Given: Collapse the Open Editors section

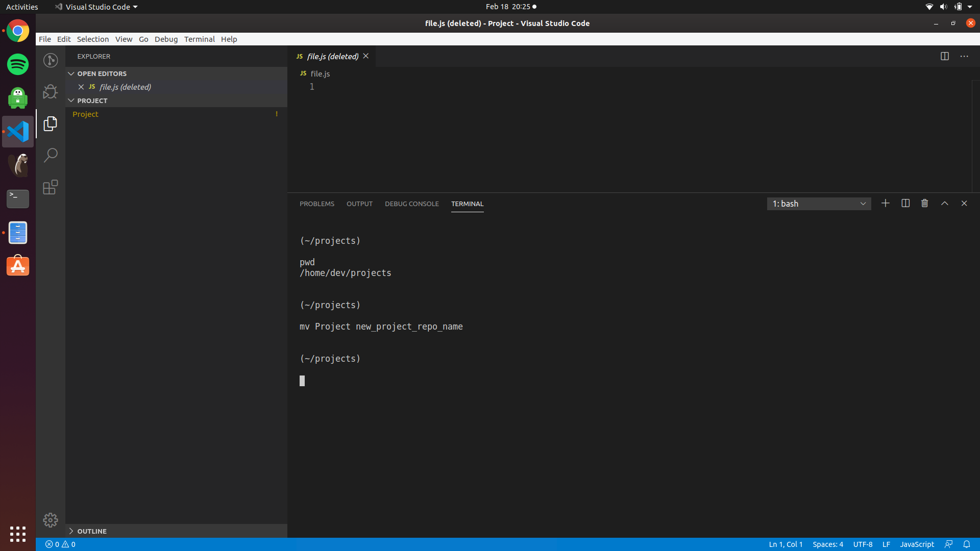Looking at the screenshot, I should click(x=71, y=73).
